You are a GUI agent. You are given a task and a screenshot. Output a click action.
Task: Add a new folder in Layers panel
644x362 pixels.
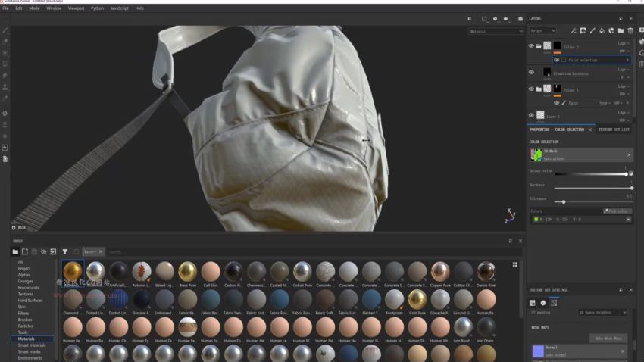coord(621,31)
